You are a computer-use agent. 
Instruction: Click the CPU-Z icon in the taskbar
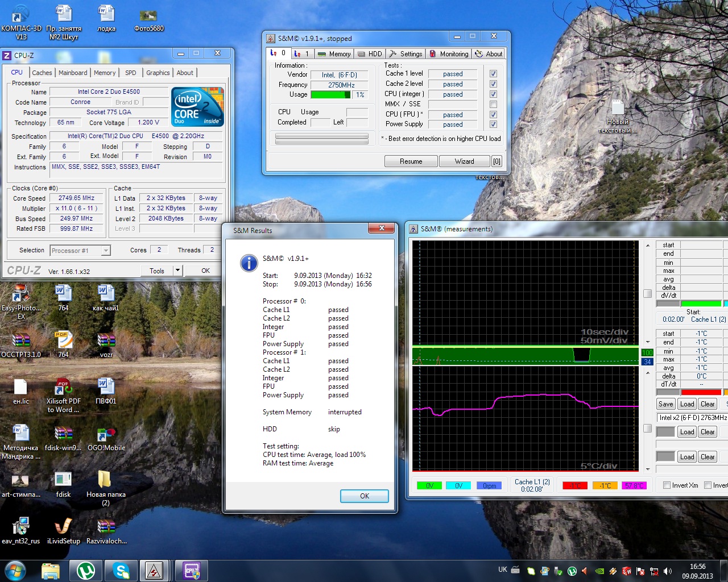coord(191,570)
